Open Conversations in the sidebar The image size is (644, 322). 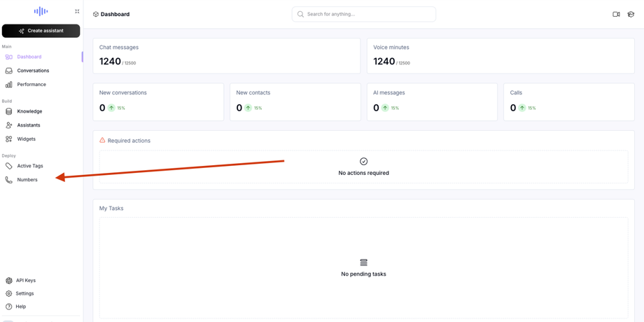pyautogui.click(x=33, y=71)
